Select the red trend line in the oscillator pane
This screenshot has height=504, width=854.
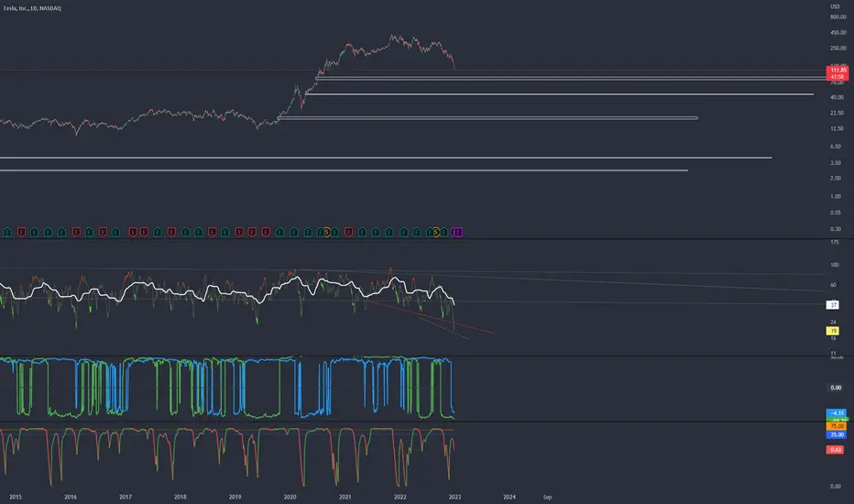[x=429, y=316]
